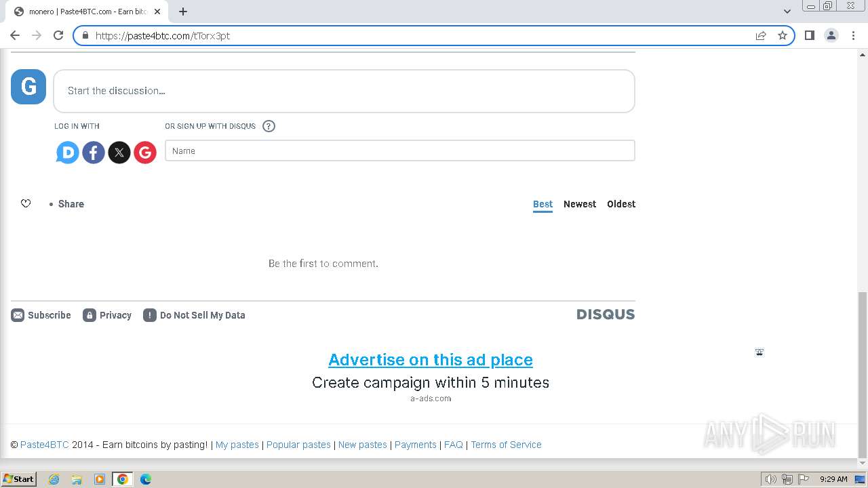Image resolution: width=868 pixels, height=488 pixels.
Task: Click the Do Not Sell exclamation icon
Action: (x=150, y=315)
